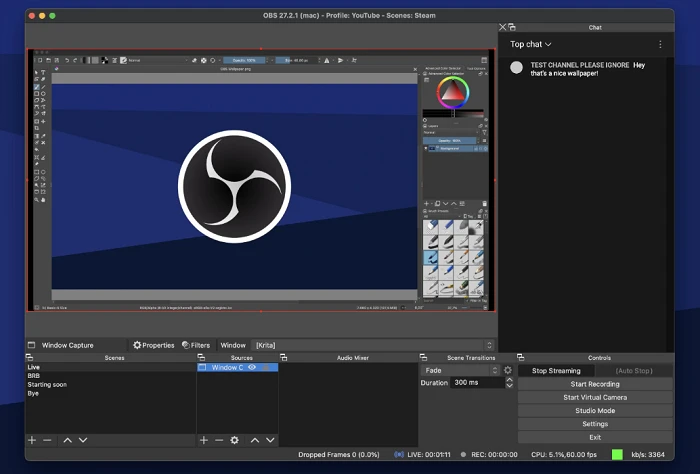Open the Fade transition dropdown
This screenshot has height=474, width=700.
coord(460,370)
